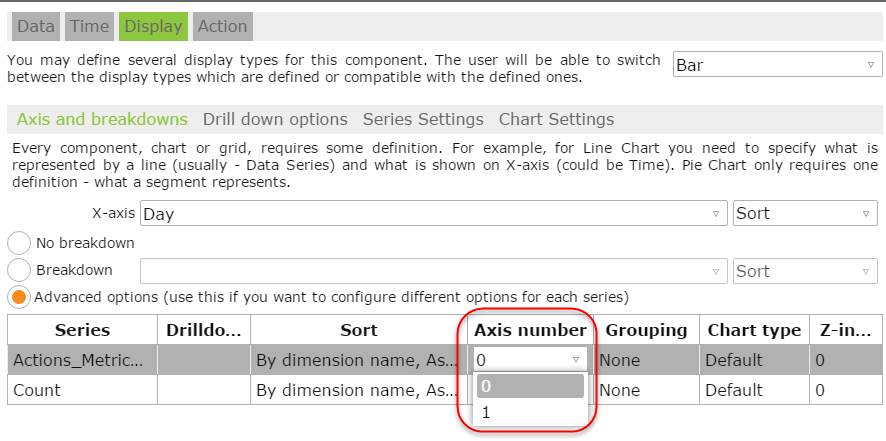Viewport: 886px width, 441px height.
Task: Open Chart Settings section
Action: (556, 119)
